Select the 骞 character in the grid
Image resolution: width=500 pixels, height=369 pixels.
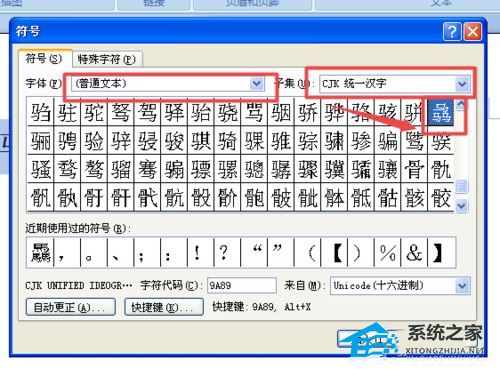[x=147, y=168]
